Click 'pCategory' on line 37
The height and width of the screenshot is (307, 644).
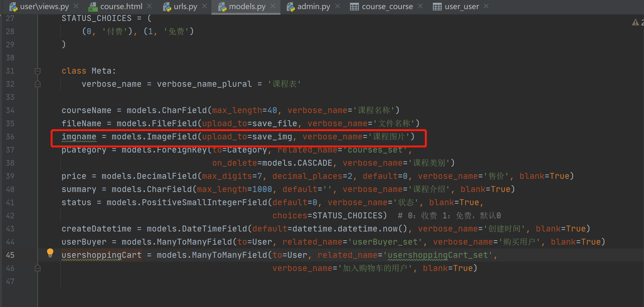pos(84,150)
